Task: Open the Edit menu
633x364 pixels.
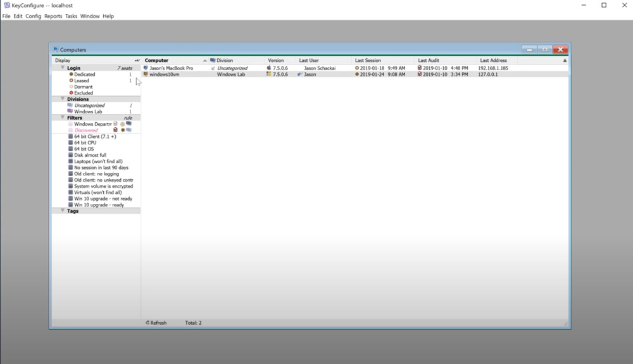Action: (x=18, y=16)
